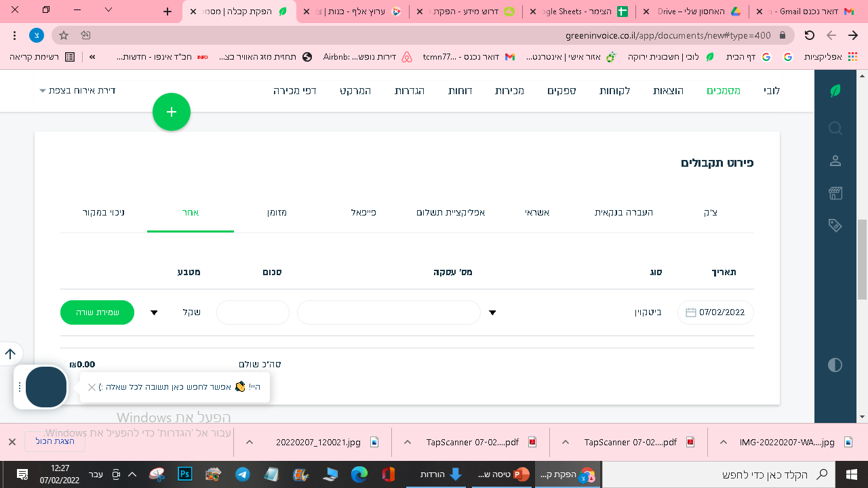Click the scroll-to-top arrow button
This screenshot has width=868, height=488.
[x=10, y=354]
